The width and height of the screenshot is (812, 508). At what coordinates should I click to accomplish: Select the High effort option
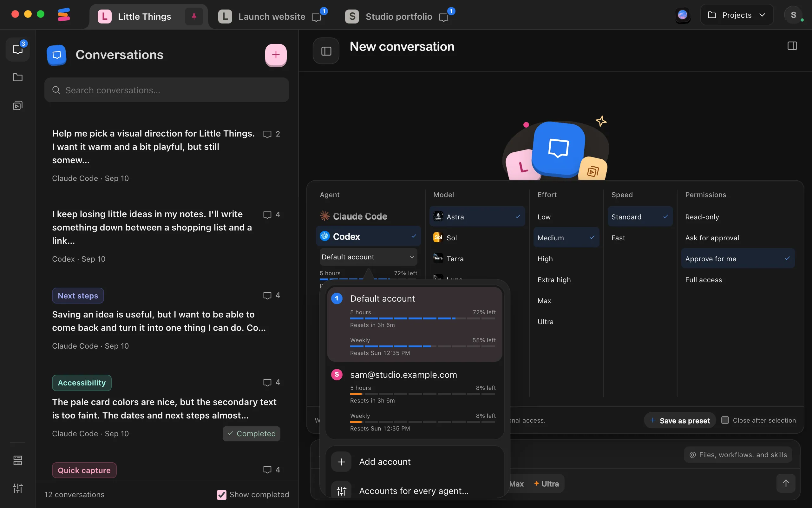566,259
